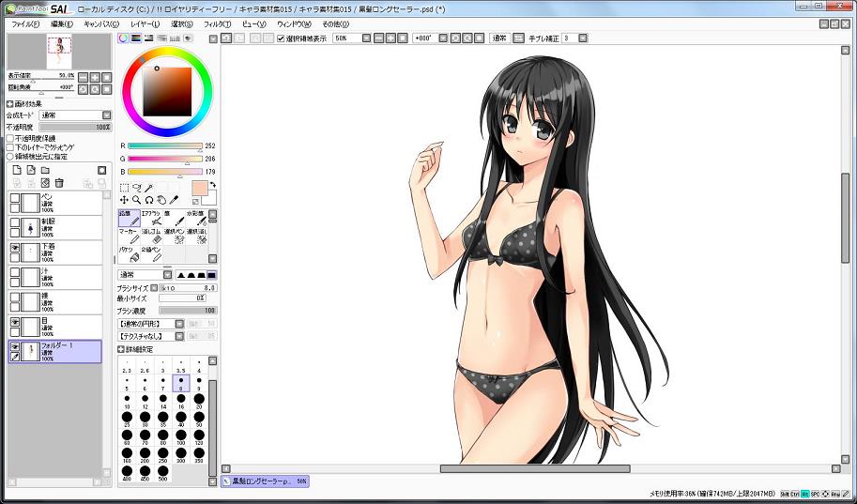This screenshot has width=857, height=504.
Task: Enable 不透明度保護 (preserve opacity) checkbox
Action: (x=10, y=138)
